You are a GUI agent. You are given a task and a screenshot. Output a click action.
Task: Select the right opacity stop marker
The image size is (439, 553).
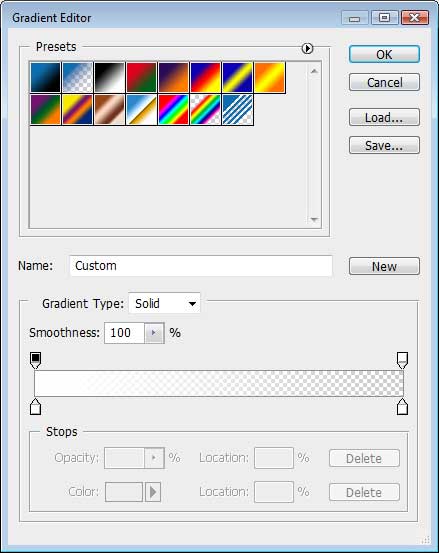pos(402,360)
